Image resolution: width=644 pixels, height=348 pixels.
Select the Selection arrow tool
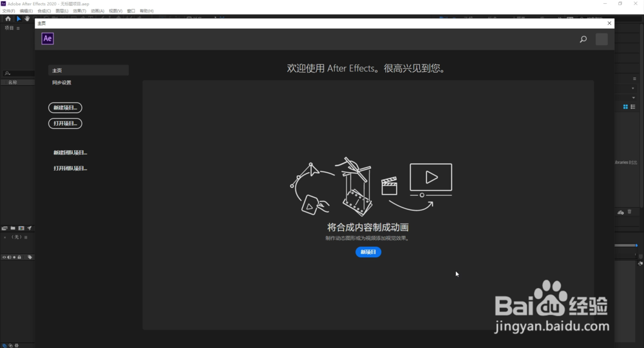pyautogui.click(x=19, y=19)
